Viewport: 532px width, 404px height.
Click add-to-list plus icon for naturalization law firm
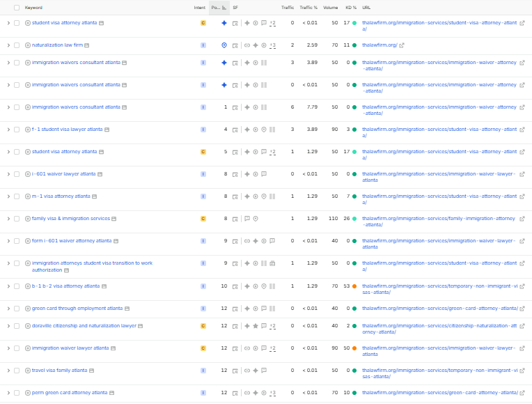pyautogui.click(x=28, y=45)
